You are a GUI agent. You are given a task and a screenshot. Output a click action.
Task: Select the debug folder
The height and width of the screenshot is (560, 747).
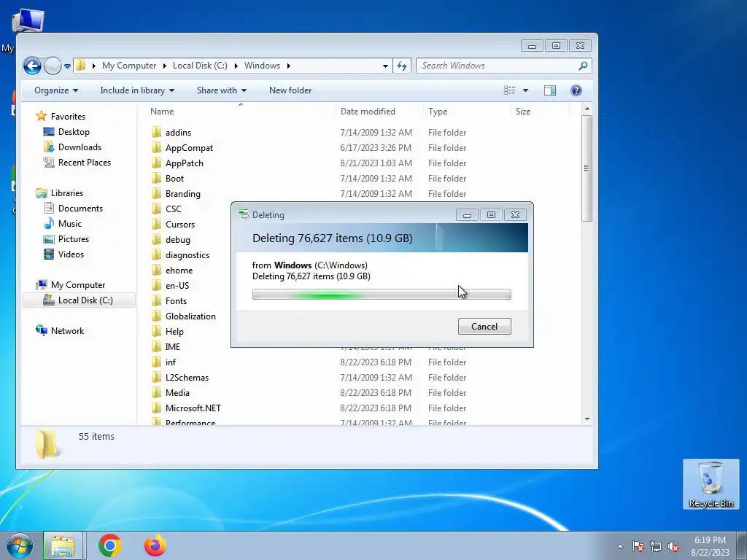(178, 239)
